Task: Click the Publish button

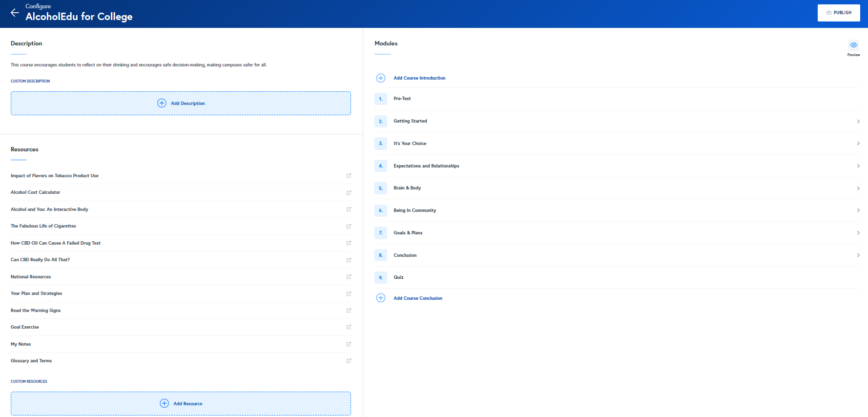Action: coord(838,13)
